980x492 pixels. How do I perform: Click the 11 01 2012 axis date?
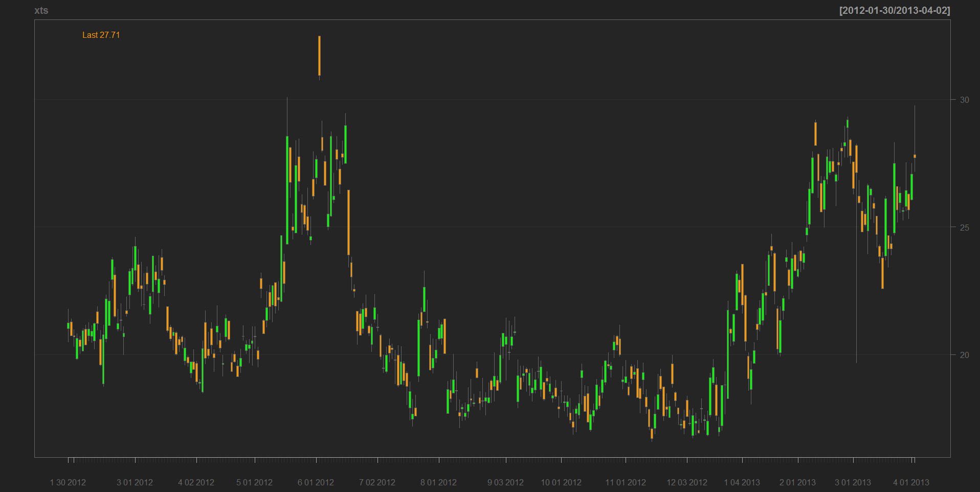[x=625, y=482]
